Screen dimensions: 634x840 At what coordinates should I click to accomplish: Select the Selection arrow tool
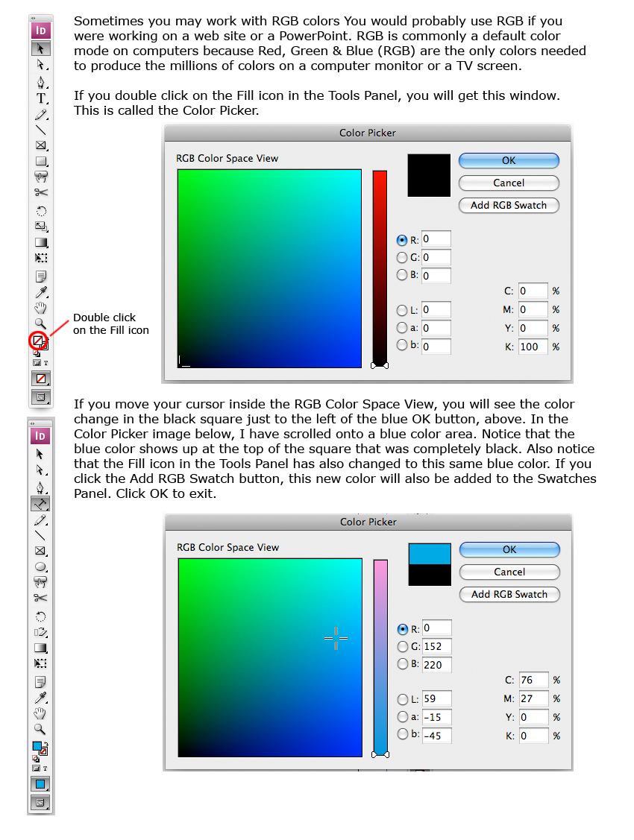[40, 47]
